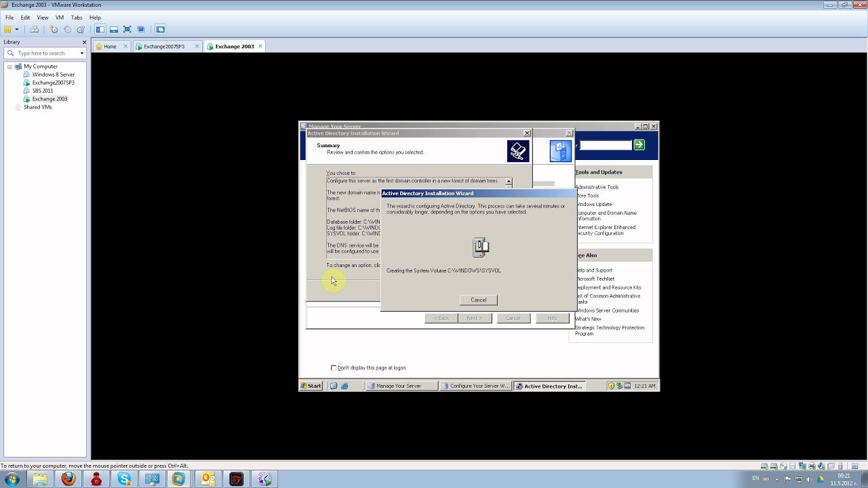Toggle the thumbnail bar view icon
The image size is (868, 488).
coord(113,29)
